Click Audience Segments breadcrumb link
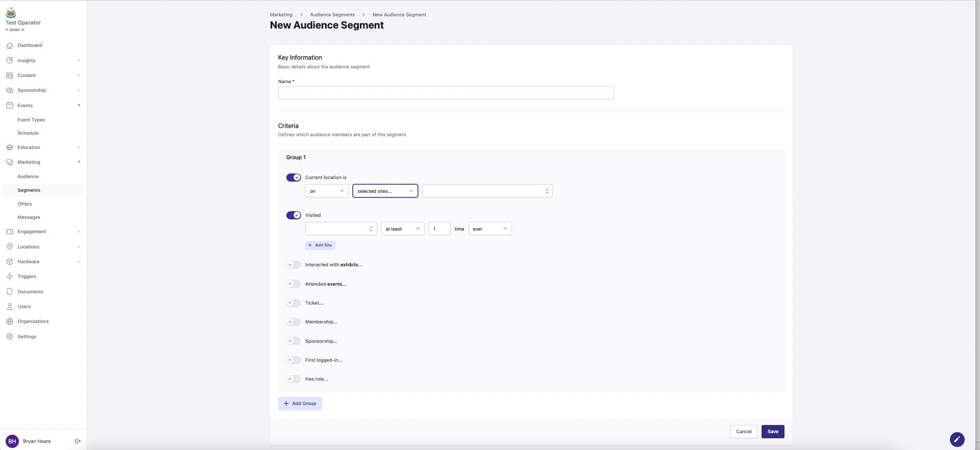 (332, 15)
